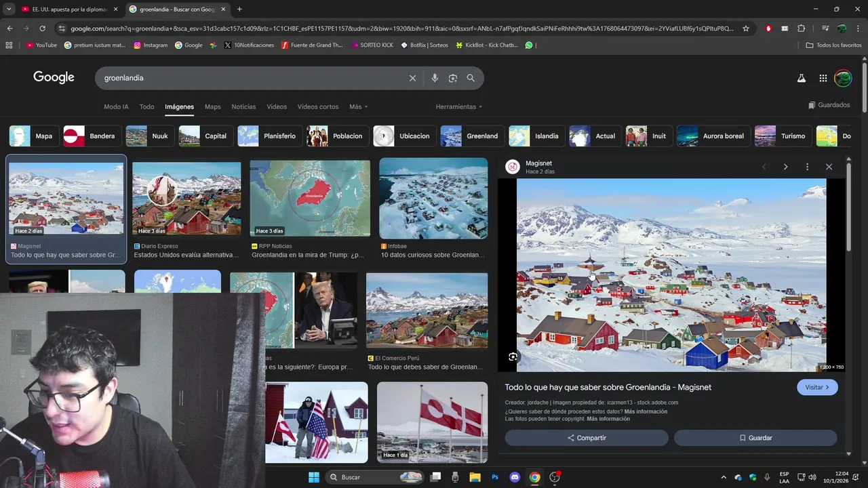This screenshot has height=488, width=868.
Task: Switch to the Videos cortos tab
Action: 318,106
